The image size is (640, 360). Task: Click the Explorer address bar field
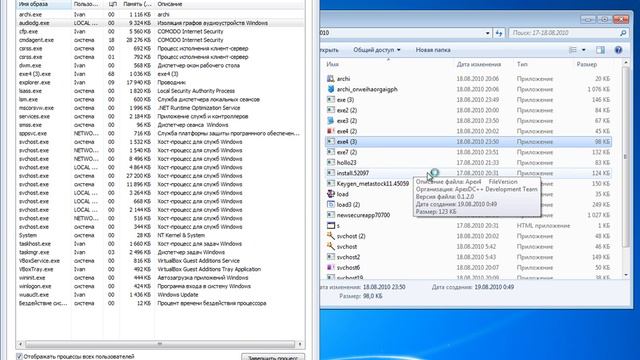coord(402,33)
